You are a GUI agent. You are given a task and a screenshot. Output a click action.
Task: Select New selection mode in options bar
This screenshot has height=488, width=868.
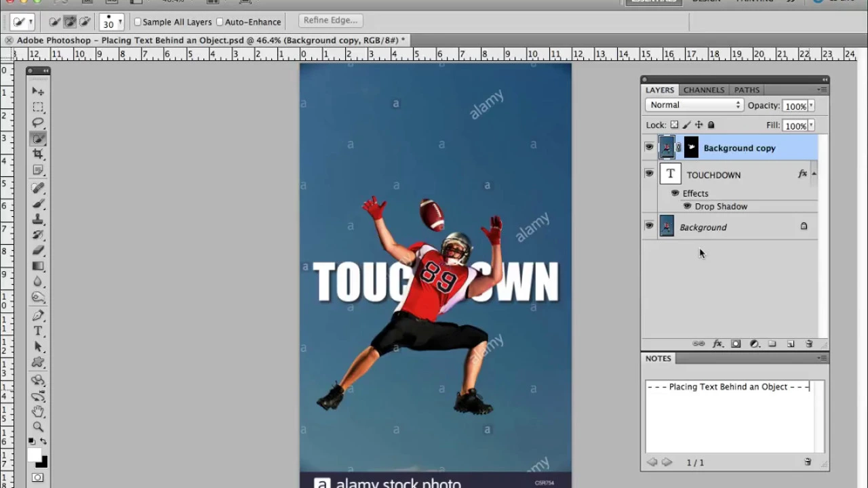55,22
